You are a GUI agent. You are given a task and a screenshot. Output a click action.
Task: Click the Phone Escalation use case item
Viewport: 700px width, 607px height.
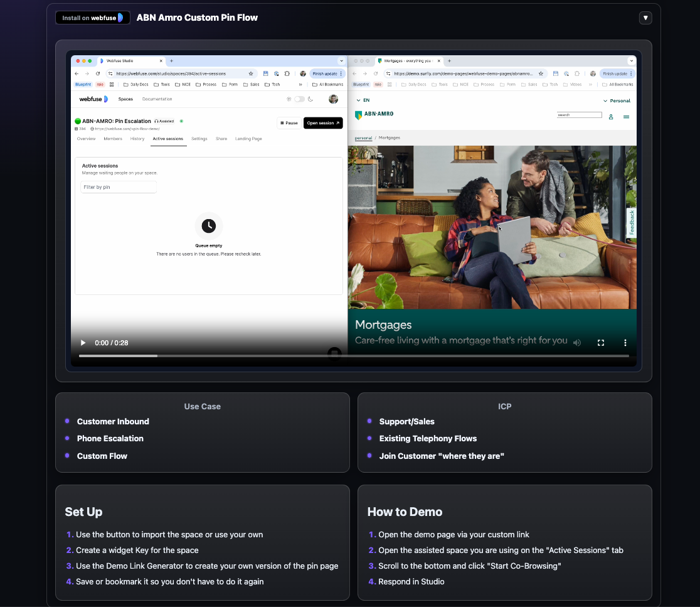click(x=110, y=439)
